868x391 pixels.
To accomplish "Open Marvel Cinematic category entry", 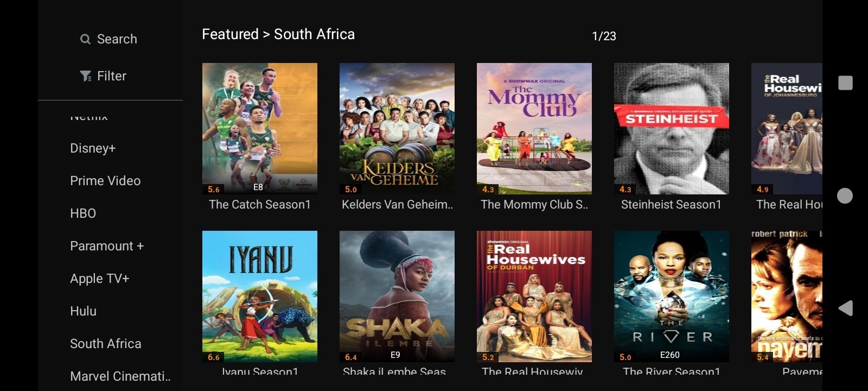I will [120, 376].
